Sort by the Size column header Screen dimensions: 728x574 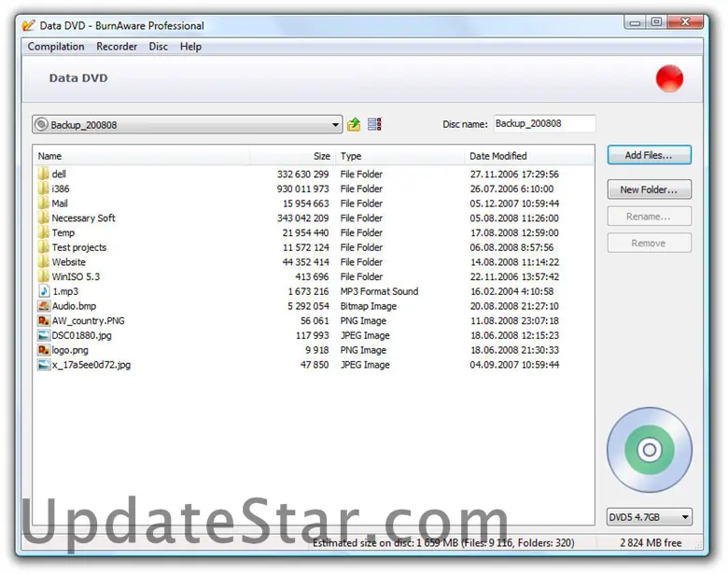click(292, 156)
